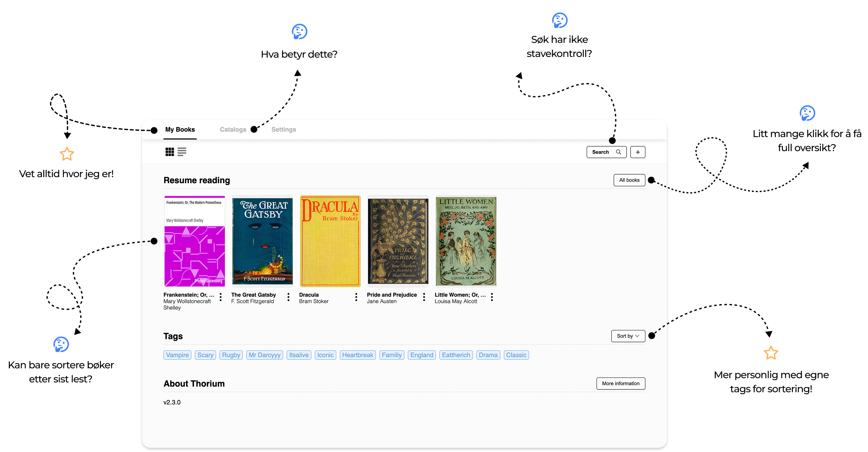
Task: Open the Dracula book cover
Action: click(330, 241)
